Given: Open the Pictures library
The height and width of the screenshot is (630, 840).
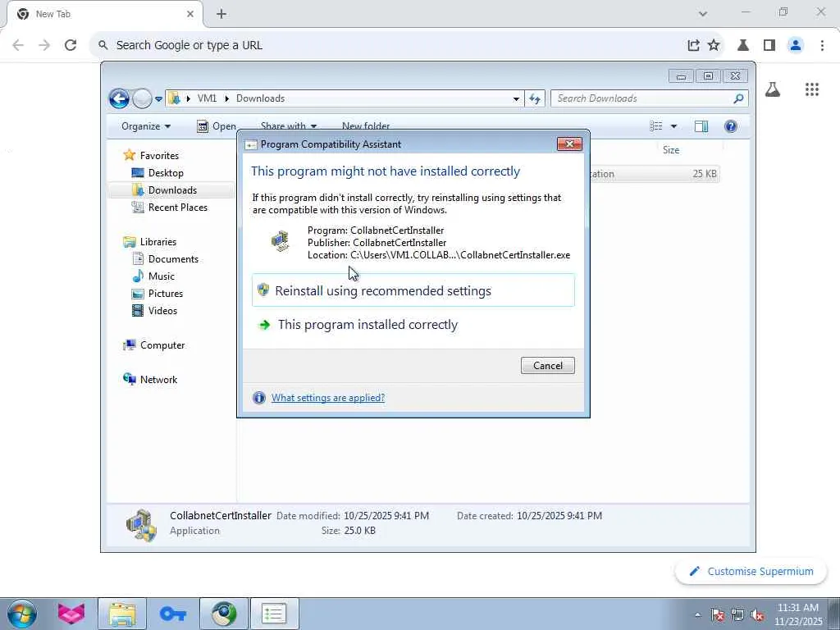Looking at the screenshot, I should click(157, 294).
